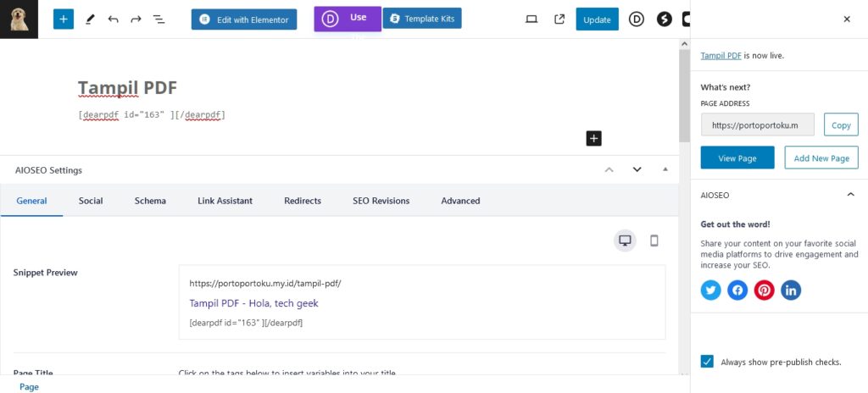Close the publish panel with X
This screenshot has width=868, height=393.
pyautogui.click(x=847, y=19)
